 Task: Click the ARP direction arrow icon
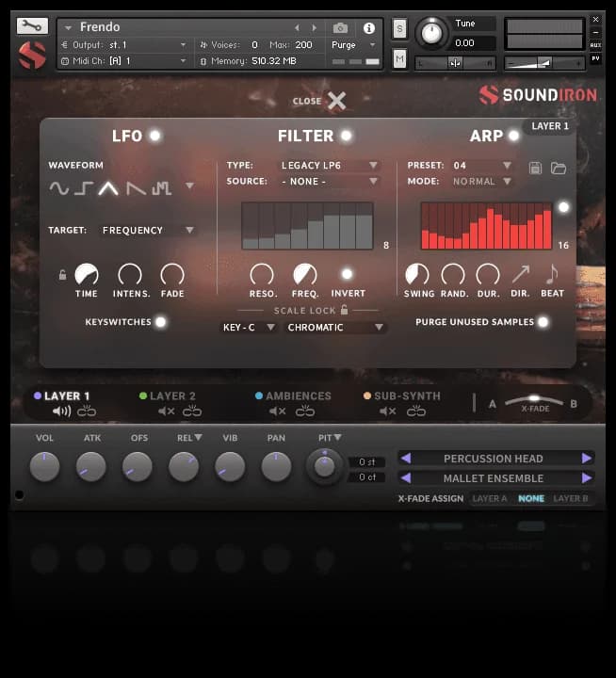520,274
